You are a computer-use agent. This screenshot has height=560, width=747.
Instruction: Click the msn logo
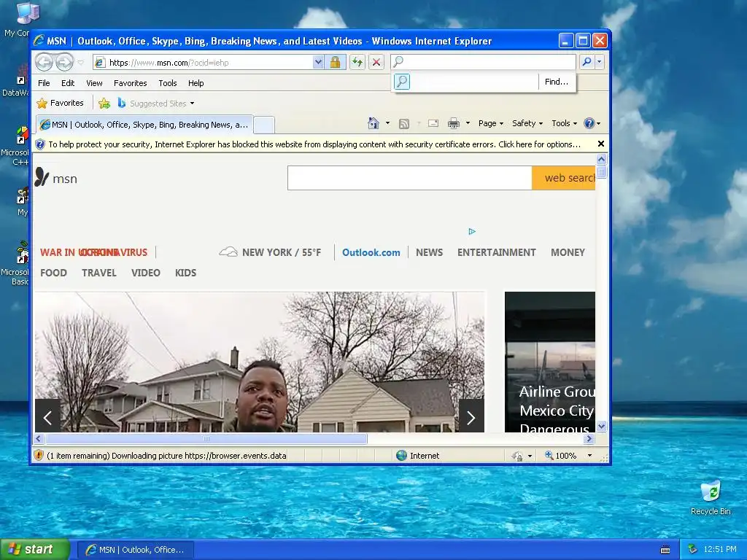coord(55,178)
